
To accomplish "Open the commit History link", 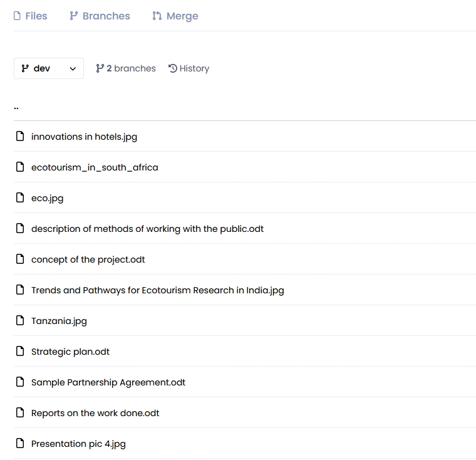I will coord(189,68).
